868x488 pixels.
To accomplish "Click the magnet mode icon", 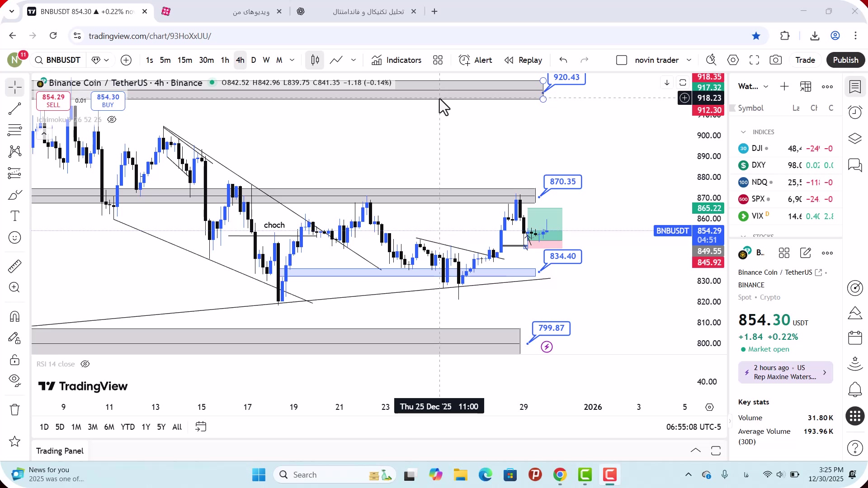I will pos(14,316).
